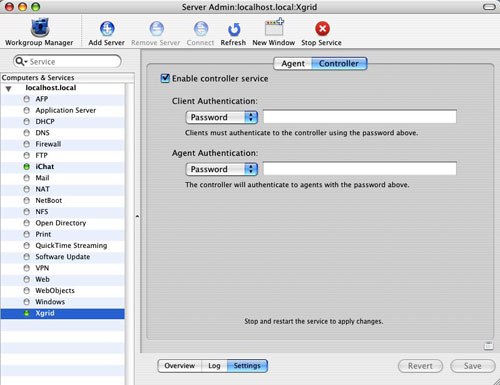Select the Settings tab

[247, 366]
